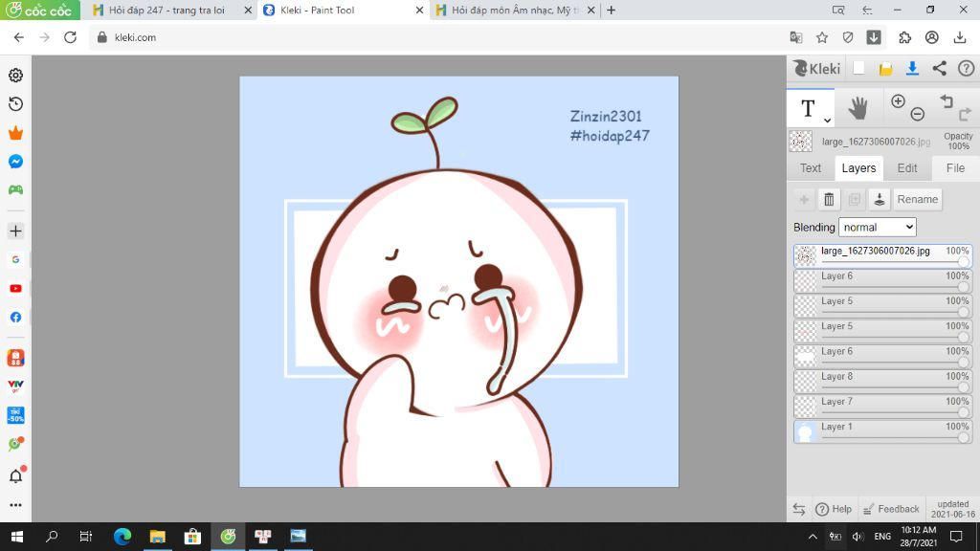Switch to the File tab
The width and height of the screenshot is (980, 551).
coord(955,168)
